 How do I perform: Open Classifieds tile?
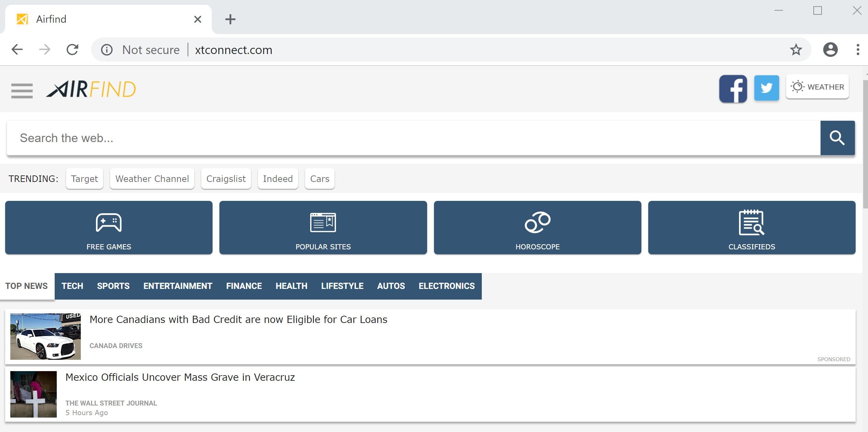point(751,228)
